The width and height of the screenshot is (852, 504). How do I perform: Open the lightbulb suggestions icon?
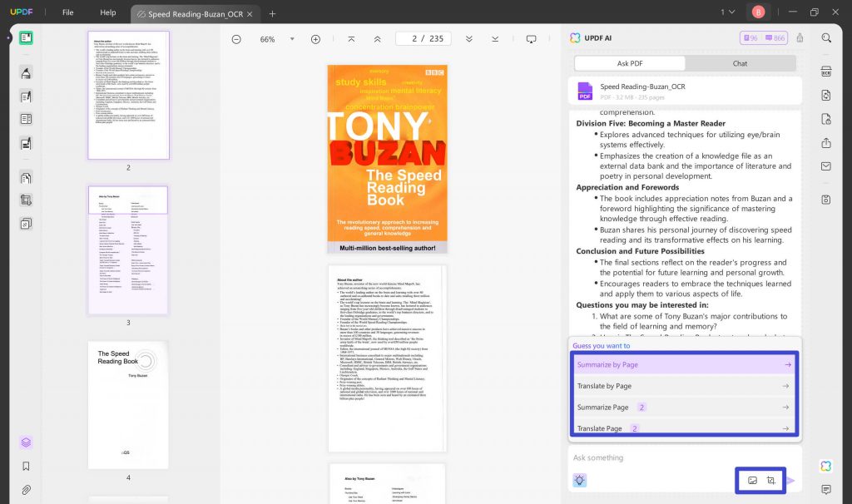(x=580, y=481)
